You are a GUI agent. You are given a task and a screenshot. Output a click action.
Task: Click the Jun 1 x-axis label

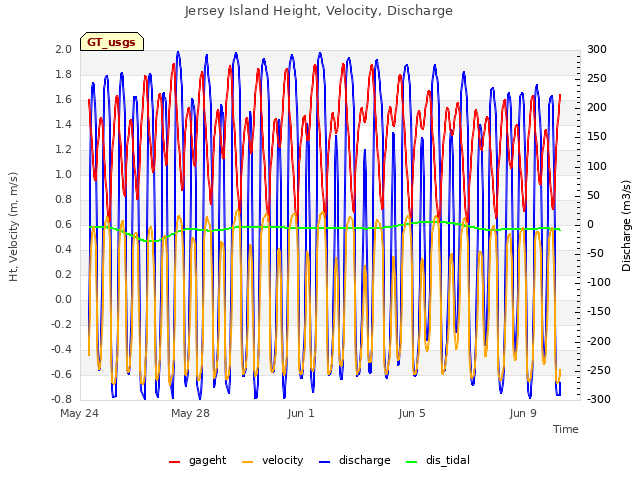pos(301,413)
